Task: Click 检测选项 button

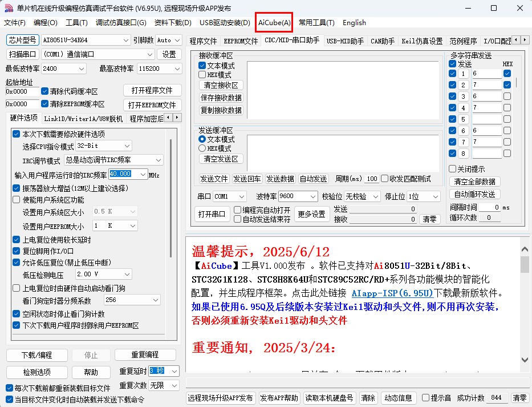Action: click(37, 372)
